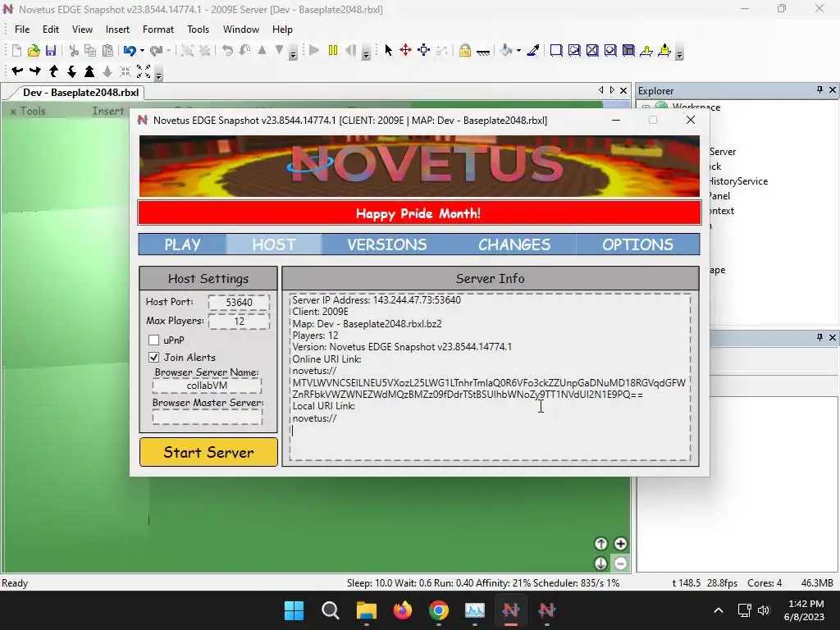Viewport: 840px width, 630px height.
Task: Click the Hinge tool icon
Action: pos(646,50)
